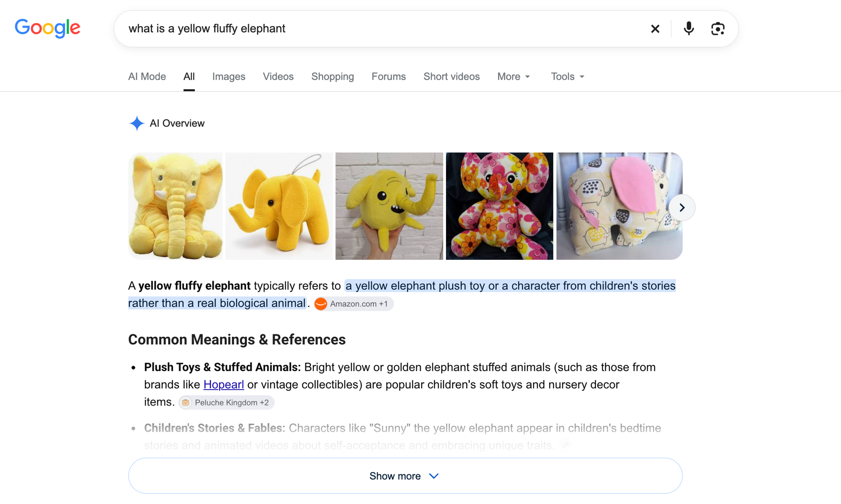This screenshot has height=504, width=841.
Task: Advance image carousel with next arrow
Action: [682, 207]
